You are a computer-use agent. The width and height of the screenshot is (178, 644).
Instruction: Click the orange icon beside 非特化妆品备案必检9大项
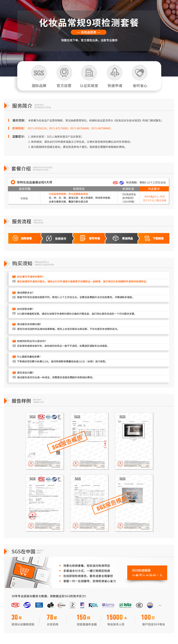tap(13, 182)
